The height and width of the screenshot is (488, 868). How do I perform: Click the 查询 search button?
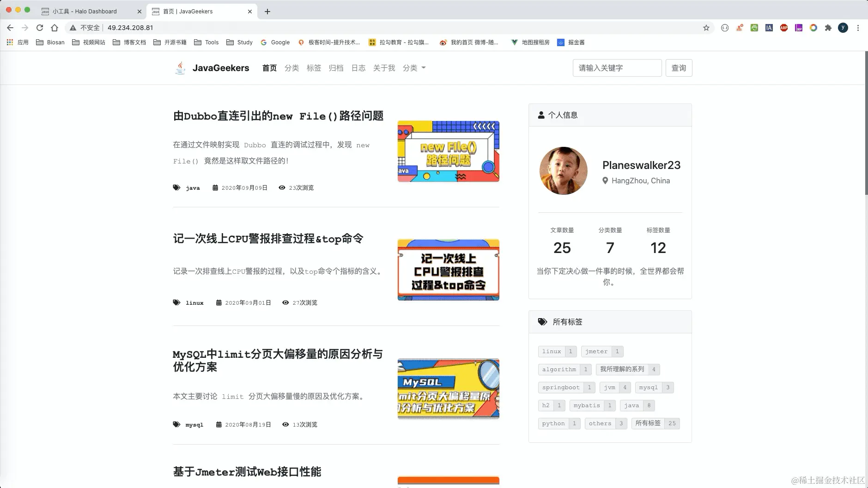pos(679,68)
